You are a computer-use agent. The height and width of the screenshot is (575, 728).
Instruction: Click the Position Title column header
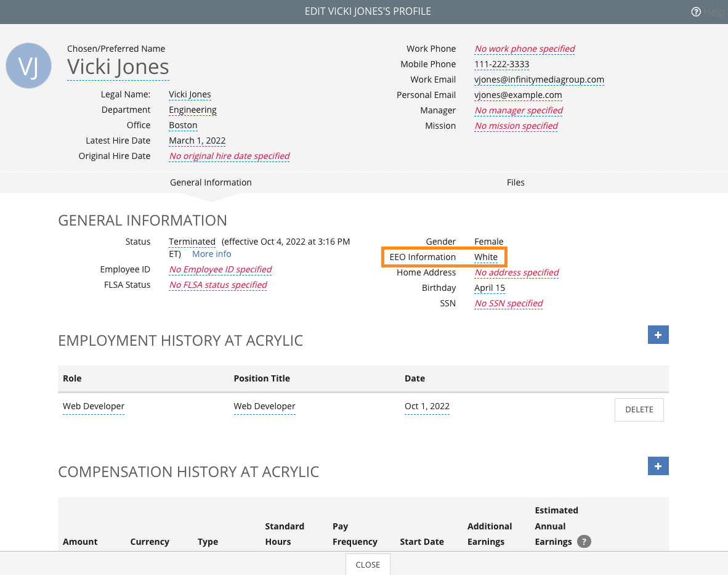(x=262, y=378)
